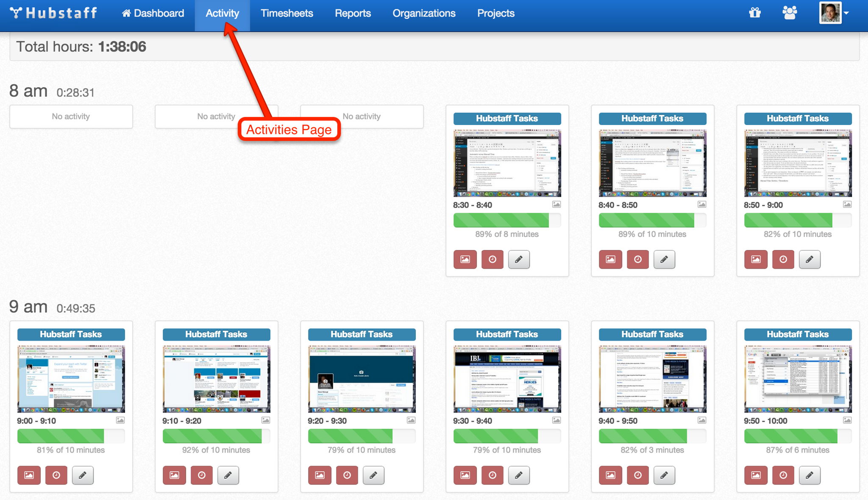The width and height of the screenshot is (868, 500).
Task: Click the 8 am hour heading
Action: pos(28,91)
